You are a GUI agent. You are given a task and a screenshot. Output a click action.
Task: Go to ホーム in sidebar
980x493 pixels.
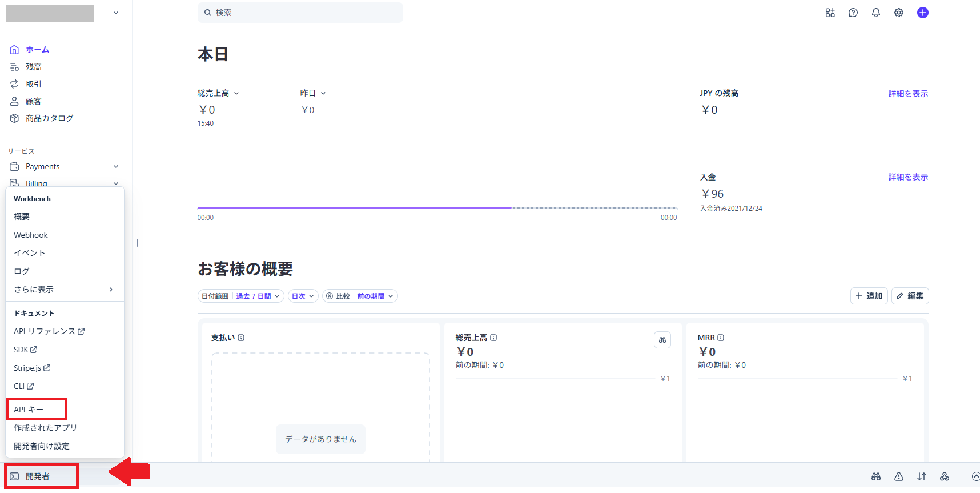[37, 50]
